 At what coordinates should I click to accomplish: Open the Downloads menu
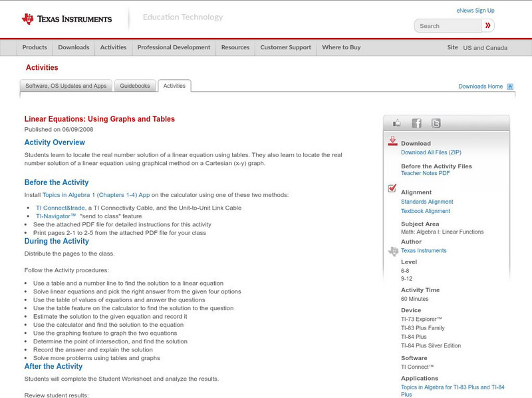74,47
